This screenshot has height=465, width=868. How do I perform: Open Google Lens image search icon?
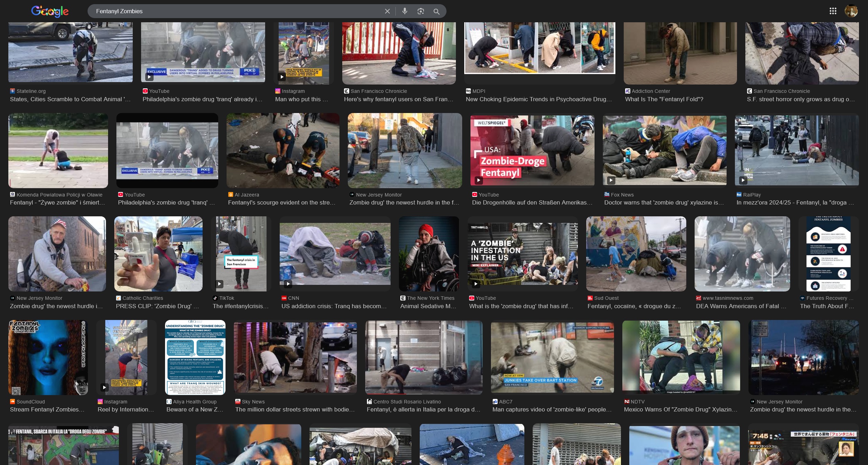click(x=420, y=11)
